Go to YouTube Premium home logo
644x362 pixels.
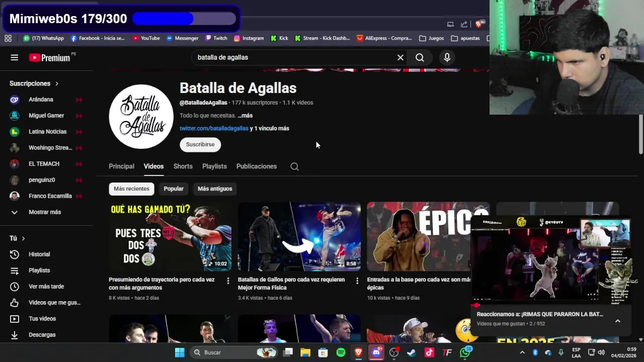point(50,57)
